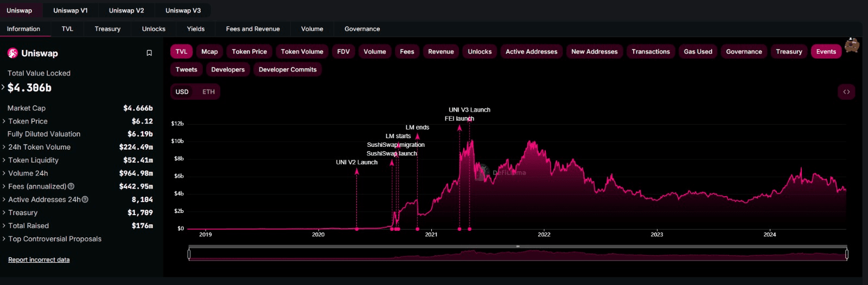Expand Top Controversial Proposals
The image size is (868, 285).
(x=54, y=239)
